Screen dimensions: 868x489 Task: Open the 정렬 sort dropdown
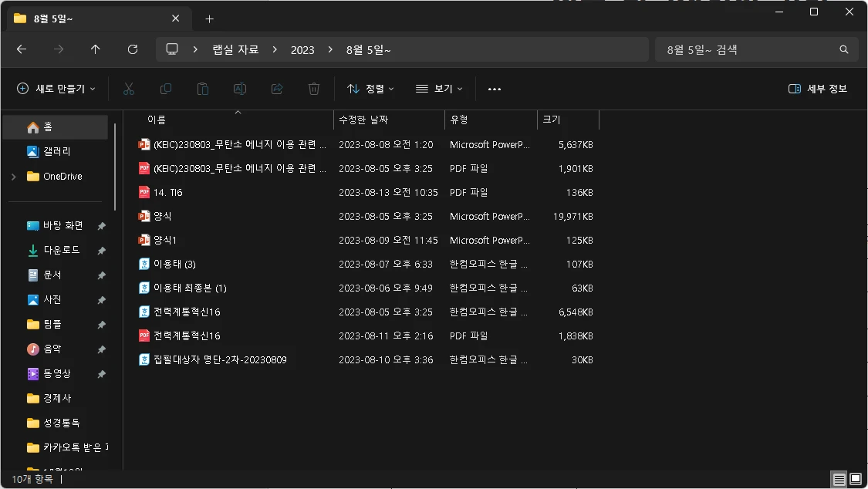370,89
